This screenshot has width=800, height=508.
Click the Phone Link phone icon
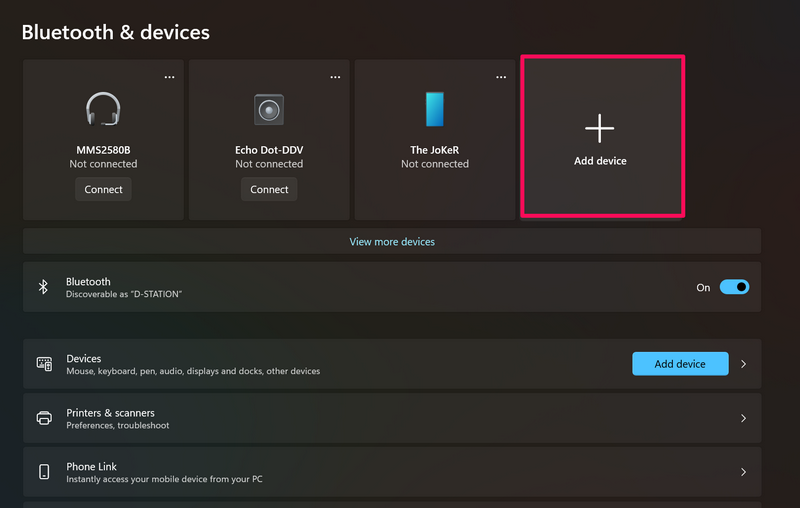click(44, 472)
